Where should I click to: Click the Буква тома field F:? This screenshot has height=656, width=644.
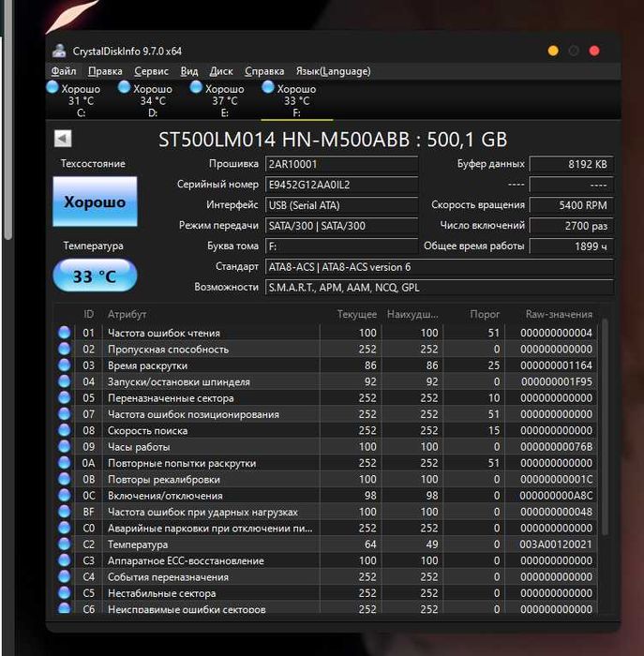pyautogui.click(x=341, y=246)
